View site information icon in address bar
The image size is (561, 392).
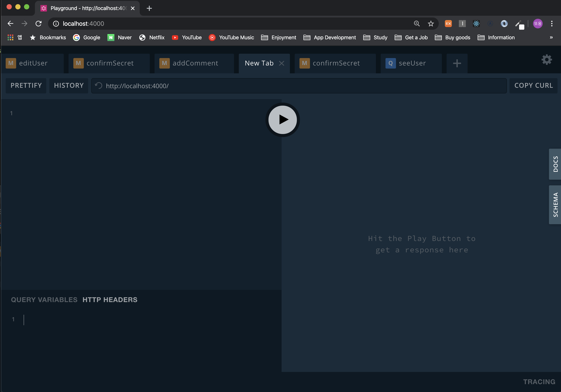pyautogui.click(x=56, y=23)
